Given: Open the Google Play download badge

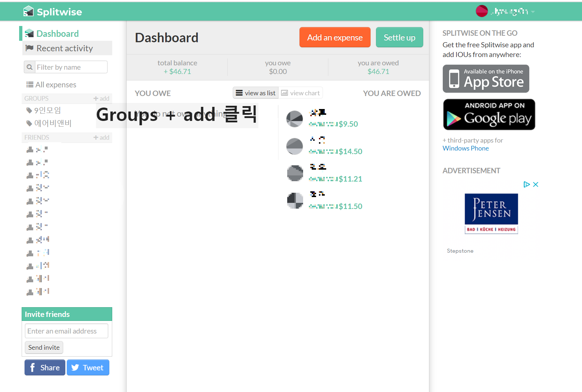Looking at the screenshot, I should tap(489, 114).
